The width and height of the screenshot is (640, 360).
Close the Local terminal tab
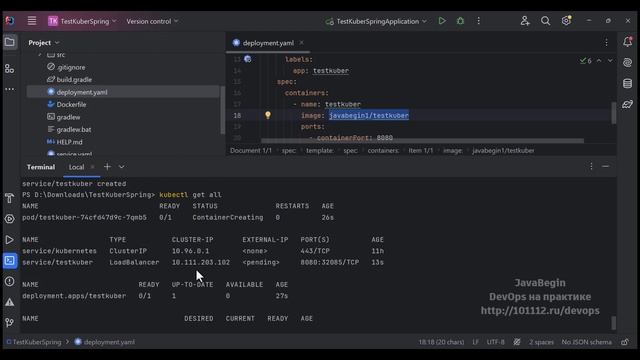[x=93, y=167]
